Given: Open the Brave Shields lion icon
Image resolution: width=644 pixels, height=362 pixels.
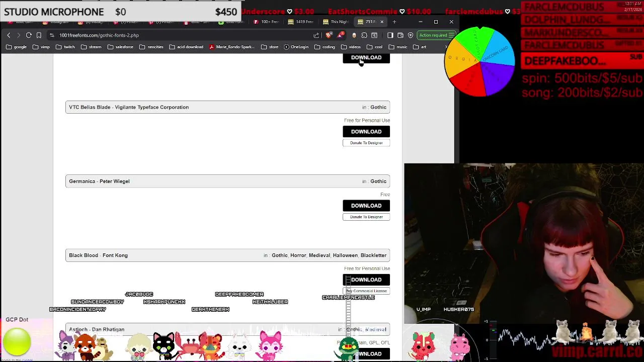Looking at the screenshot, I should tap(328, 35).
